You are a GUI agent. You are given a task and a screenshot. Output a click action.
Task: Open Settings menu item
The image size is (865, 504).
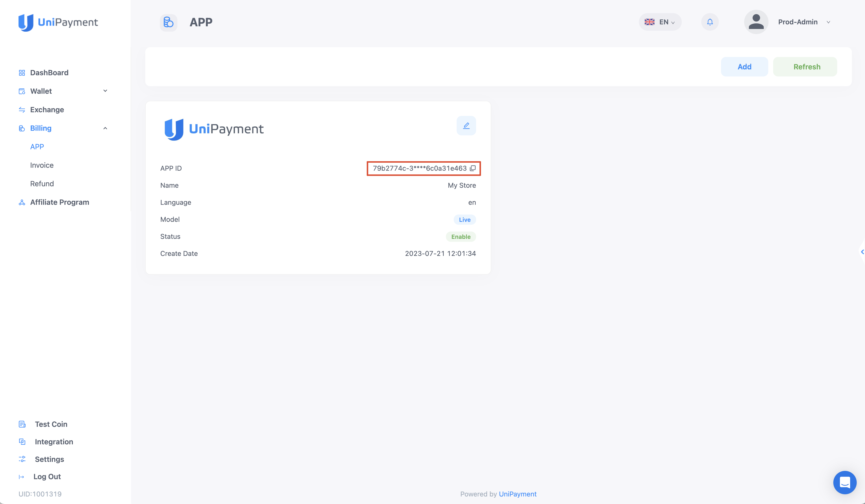(49, 459)
